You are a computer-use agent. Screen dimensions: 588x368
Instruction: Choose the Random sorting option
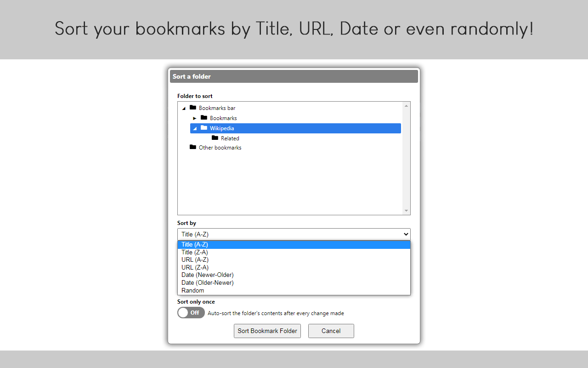(192, 290)
